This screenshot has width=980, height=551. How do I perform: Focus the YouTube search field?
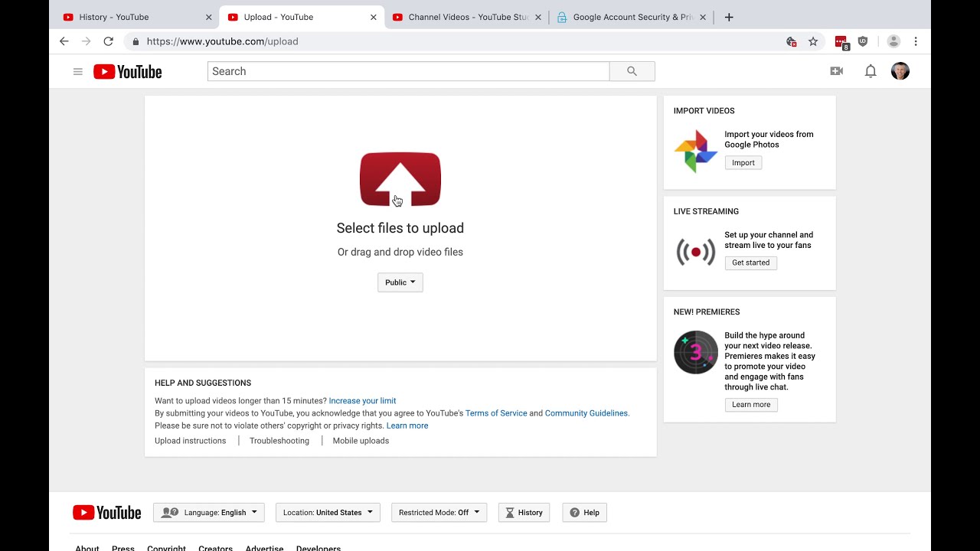click(409, 71)
